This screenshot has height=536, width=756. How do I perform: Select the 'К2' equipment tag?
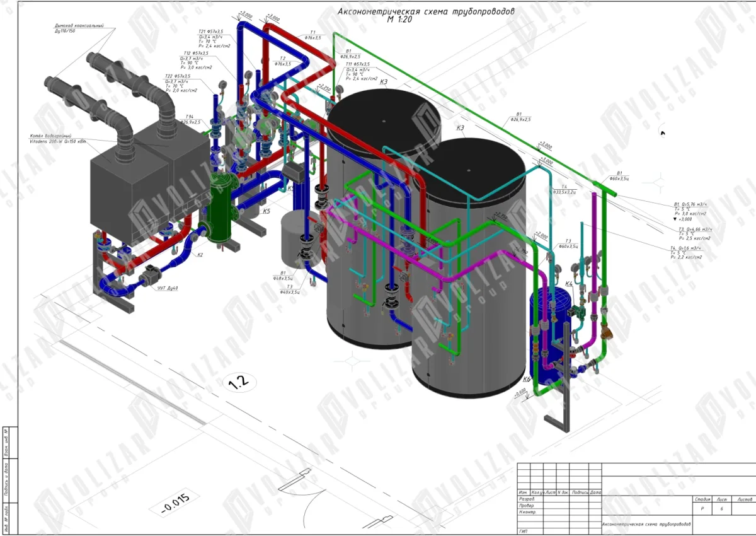200,255
